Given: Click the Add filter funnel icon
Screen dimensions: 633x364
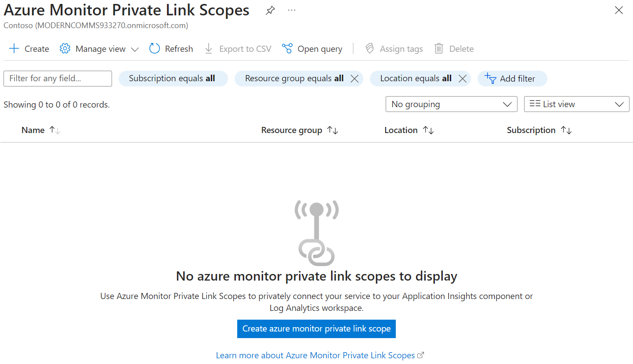Looking at the screenshot, I should tap(490, 79).
